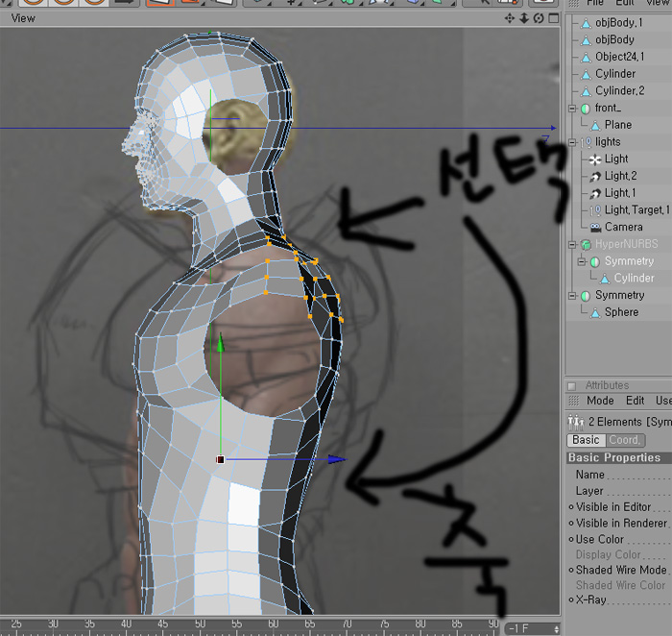Click the frame field stepper arrows
The height and width of the screenshot is (636, 672).
[x=556, y=629]
